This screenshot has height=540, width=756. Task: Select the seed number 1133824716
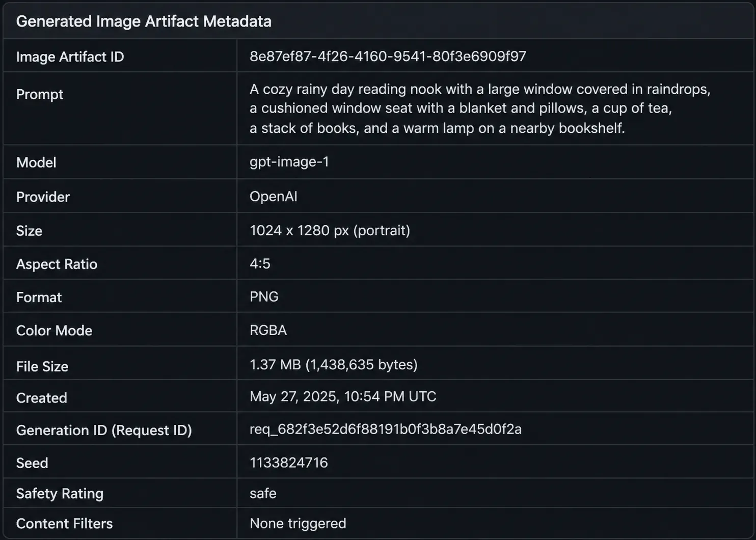(x=289, y=463)
